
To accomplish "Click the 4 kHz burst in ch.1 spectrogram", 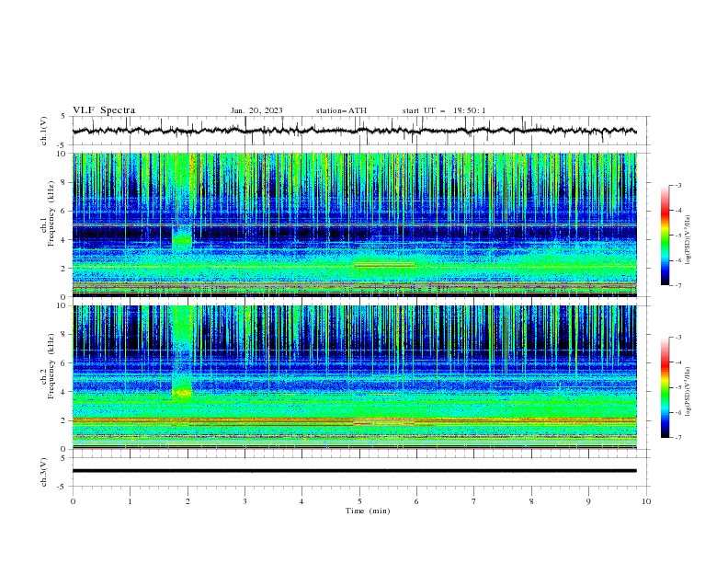I will coord(181,240).
